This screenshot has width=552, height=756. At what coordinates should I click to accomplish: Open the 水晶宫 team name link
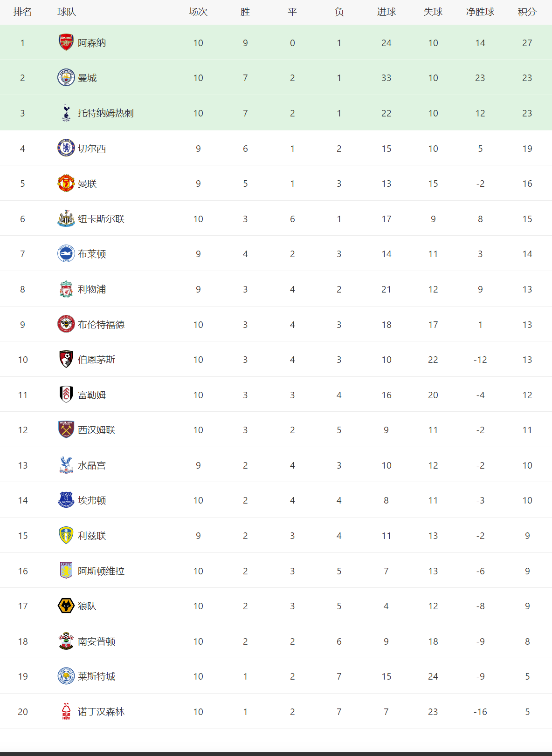[92, 465]
